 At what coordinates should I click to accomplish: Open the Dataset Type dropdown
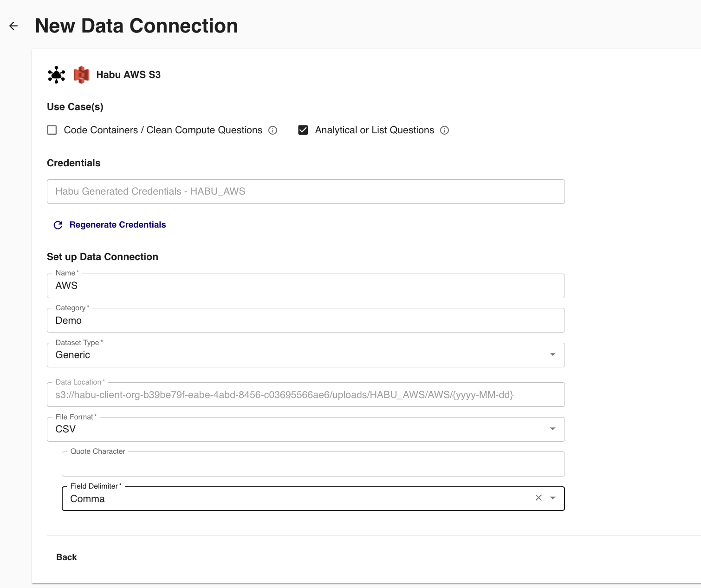click(552, 355)
